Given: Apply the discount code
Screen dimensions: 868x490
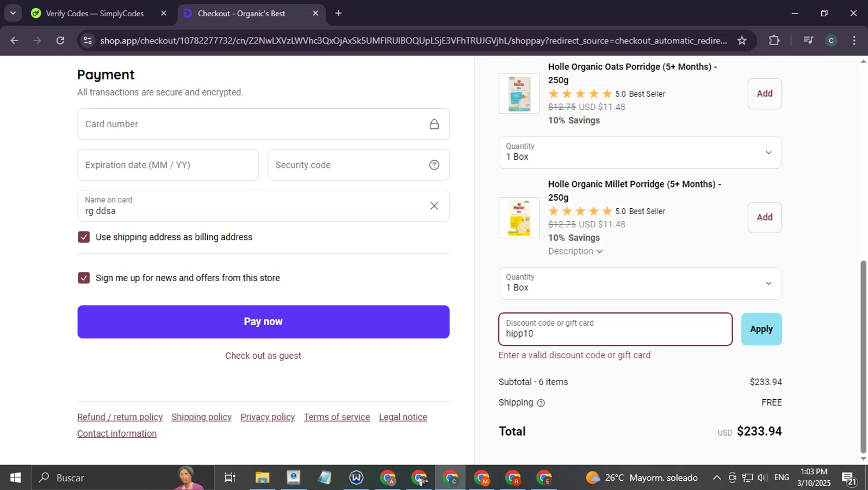Looking at the screenshot, I should tap(762, 329).
